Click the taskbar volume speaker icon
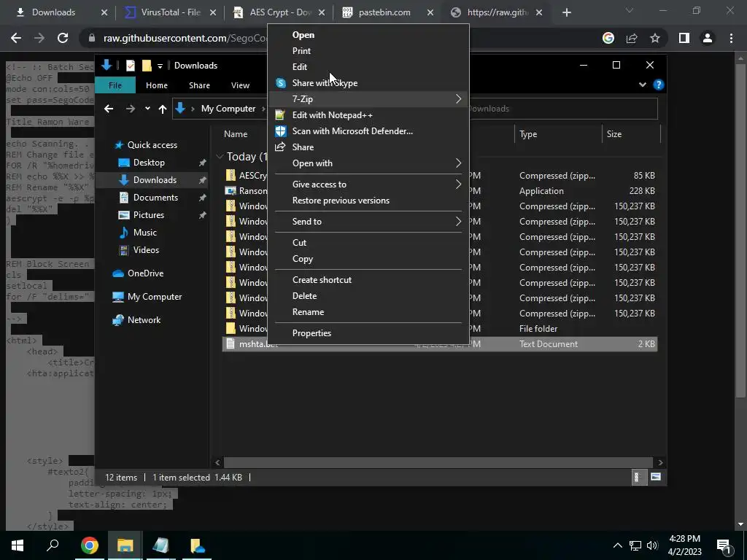This screenshot has height=560, width=747. 651,545
